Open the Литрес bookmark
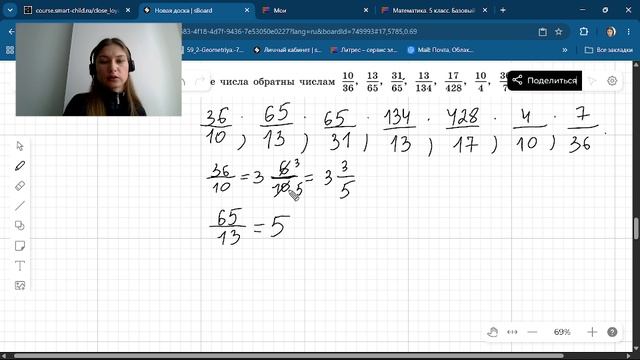The width and height of the screenshot is (640, 360). (x=364, y=50)
